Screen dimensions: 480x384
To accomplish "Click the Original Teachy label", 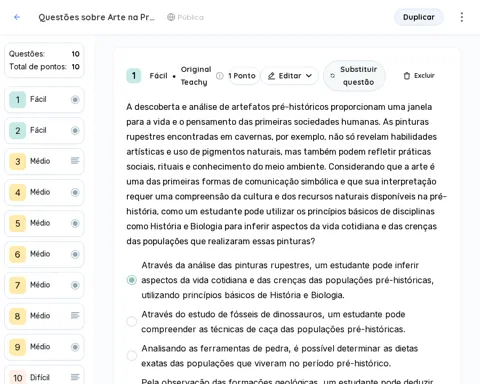I will click(x=196, y=76).
